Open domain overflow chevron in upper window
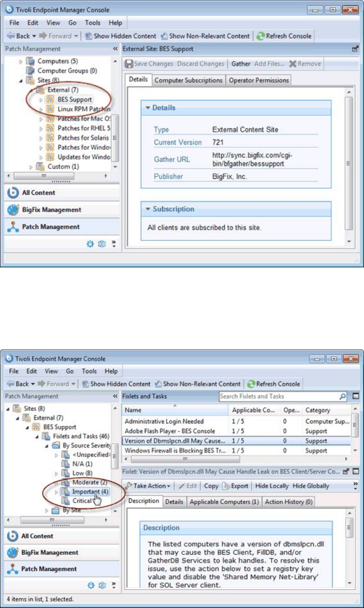Screen dimensions: 364x608 113,244
